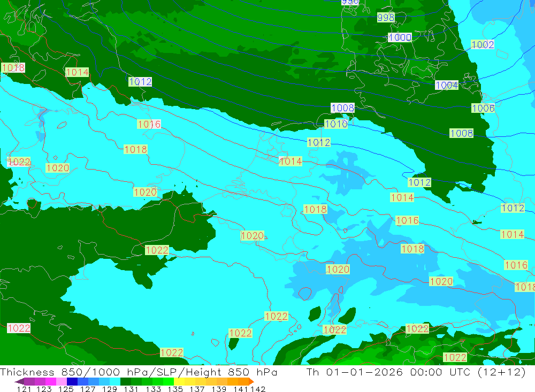535x392 pixels.
Task: Click the blue 1006 isobar label
Action: 483,108
